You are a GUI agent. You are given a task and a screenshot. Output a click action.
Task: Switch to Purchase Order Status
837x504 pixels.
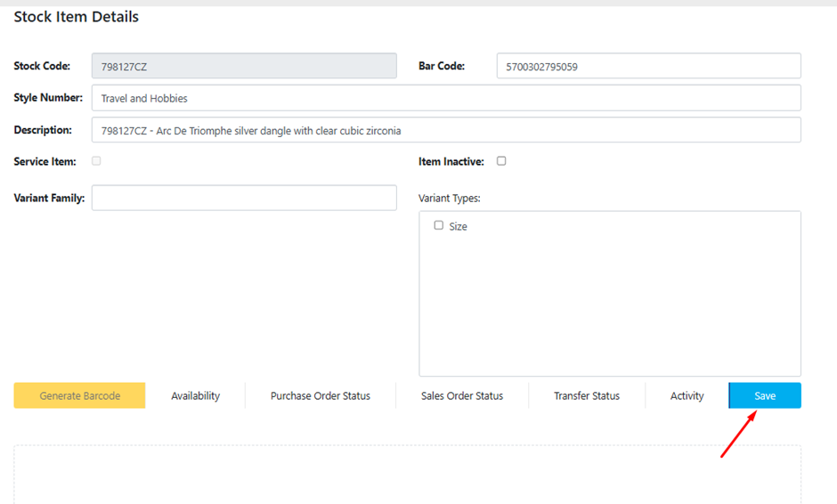point(320,395)
